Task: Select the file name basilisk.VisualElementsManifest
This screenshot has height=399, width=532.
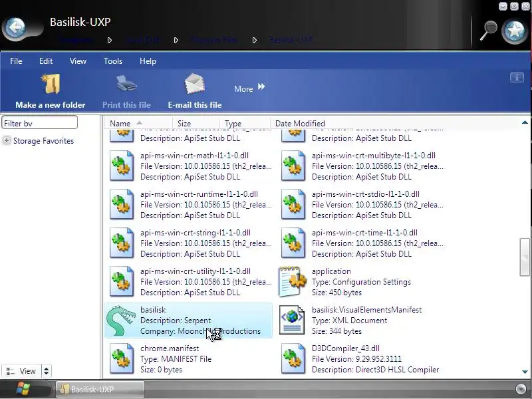Action: 366,310
